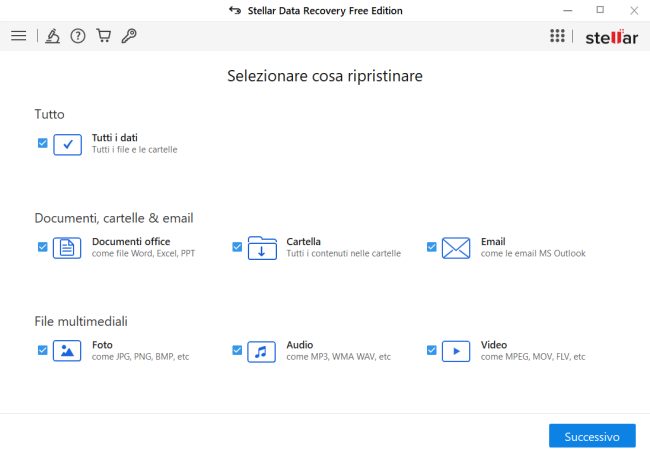The height and width of the screenshot is (457, 650).
Task: Maximize the Stellar Data Recovery window
Action: click(x=600, y=10)
